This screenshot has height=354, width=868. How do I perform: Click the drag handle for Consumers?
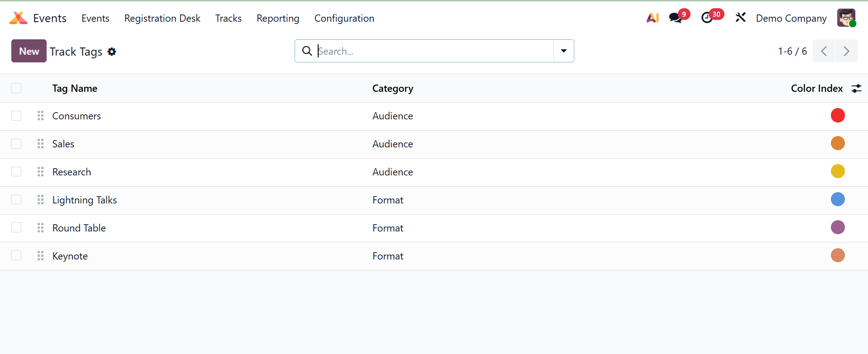(41, 116)
